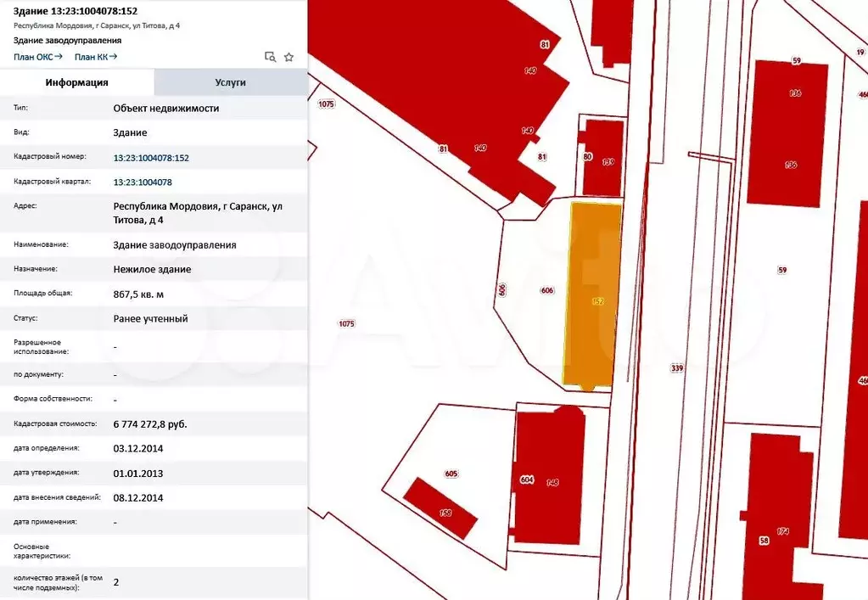Select red building 148 on the map

pyautogui.click(x=549, y=476)
